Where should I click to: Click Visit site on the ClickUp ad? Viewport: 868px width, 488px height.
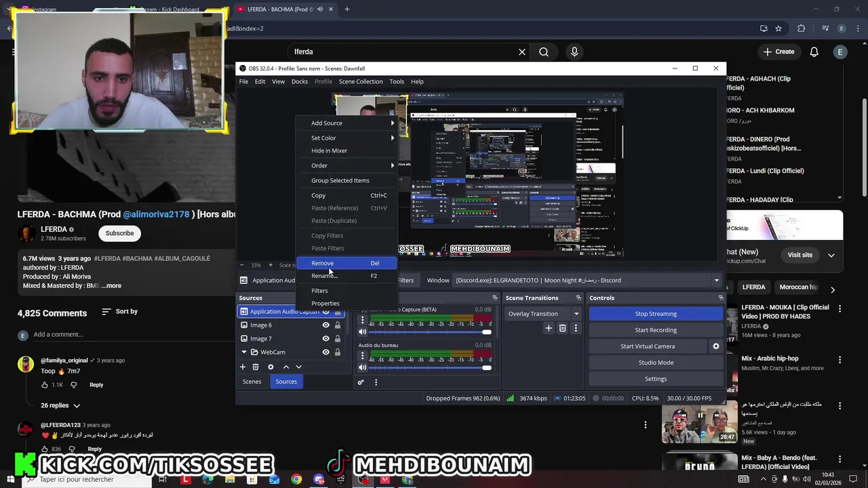800,255
